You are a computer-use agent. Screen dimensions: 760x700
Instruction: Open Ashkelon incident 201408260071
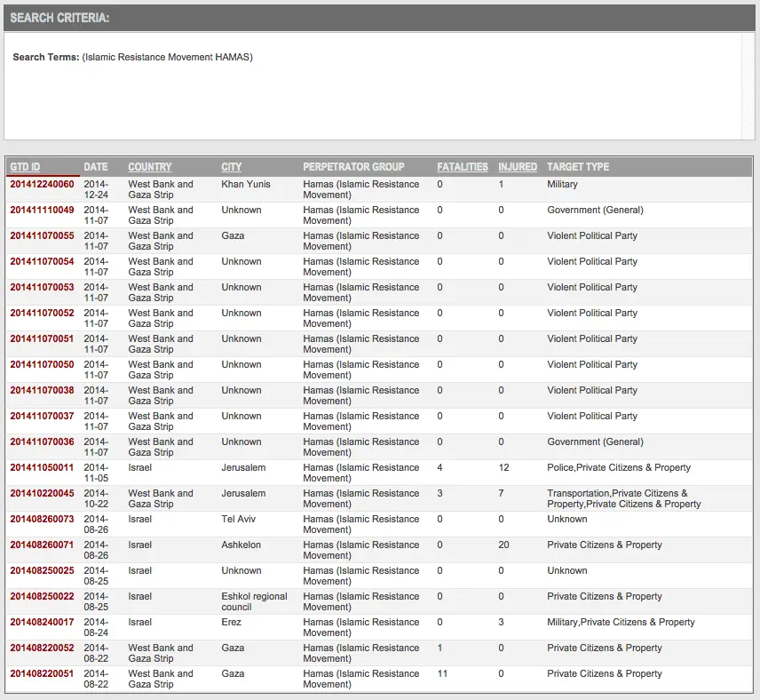point(42,545)
